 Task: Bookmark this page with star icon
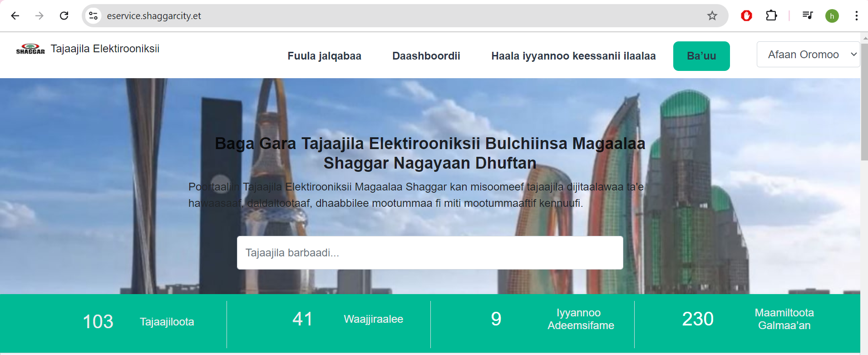[712, 16]
